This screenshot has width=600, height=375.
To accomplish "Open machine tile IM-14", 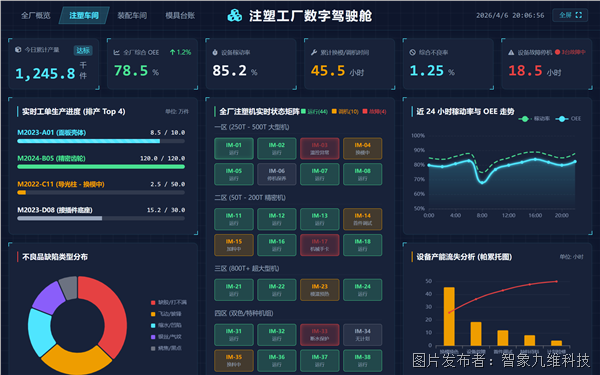I will pos(362,219).
